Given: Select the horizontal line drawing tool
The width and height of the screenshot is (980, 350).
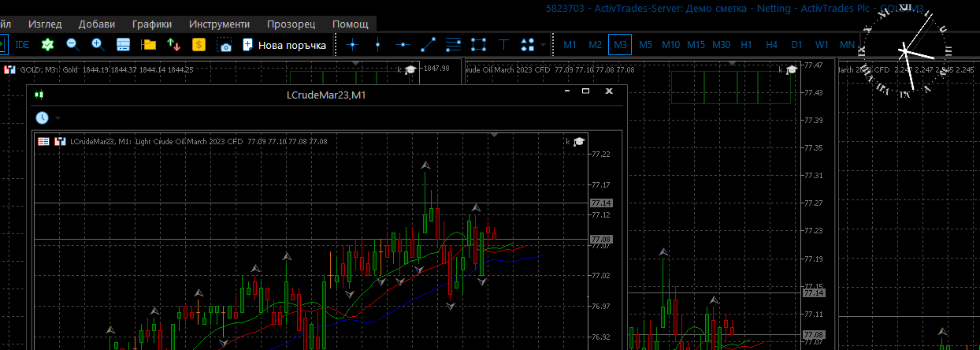Looking at the screenshot, I should [x=403, y=45].
